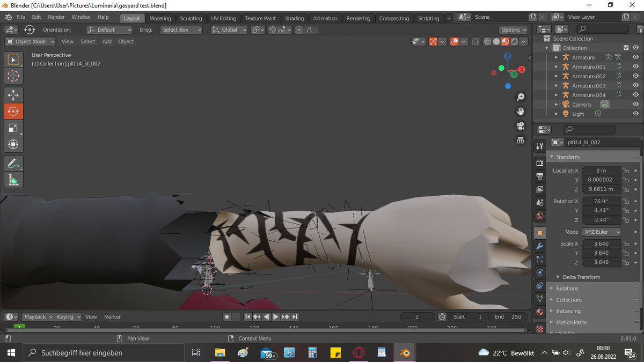Screen dimensions: 644x362
Task: Open the Object Mode dropdown
Action: (x=31, y=41)
